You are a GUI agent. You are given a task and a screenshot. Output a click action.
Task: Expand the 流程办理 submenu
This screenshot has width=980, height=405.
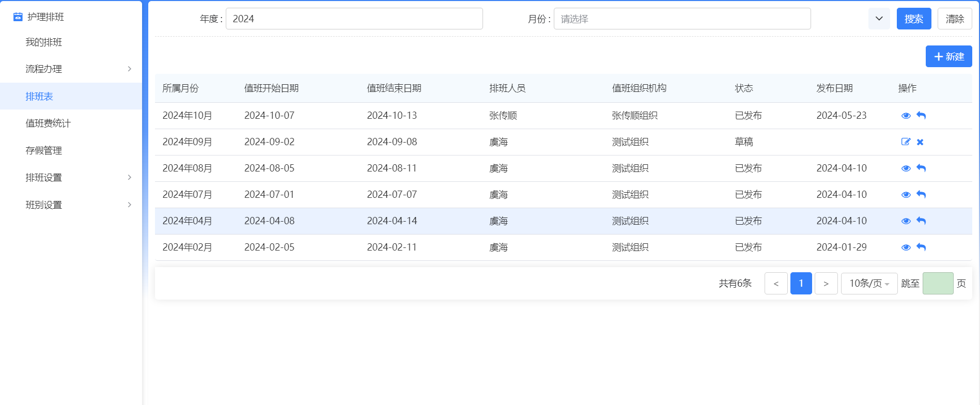coord(129,69)
